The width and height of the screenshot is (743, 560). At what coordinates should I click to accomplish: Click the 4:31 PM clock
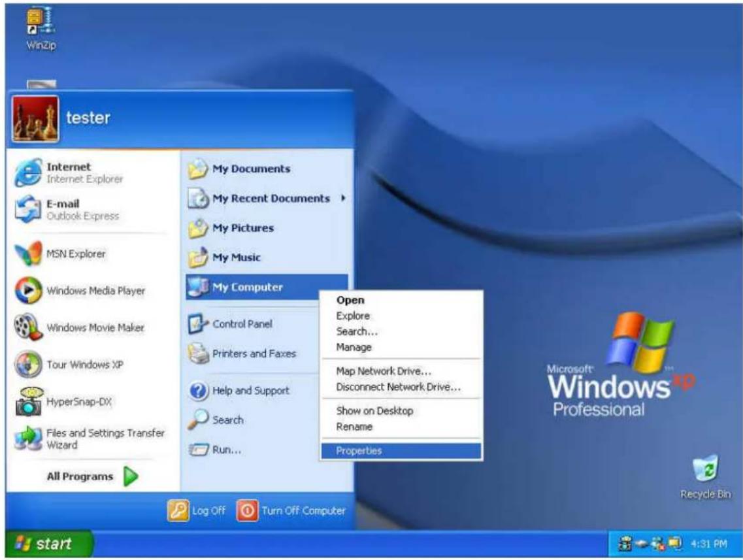(708, 544)
